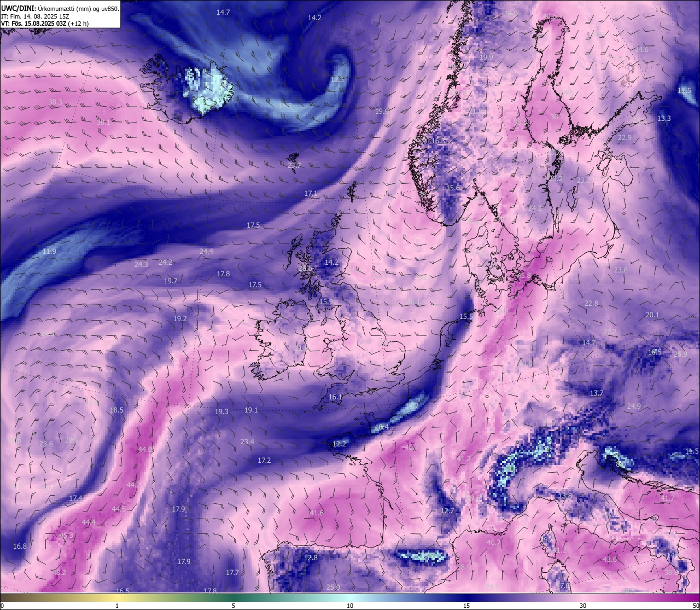
Task: Click the '43.6' value near Italy
Action: coord(610,559)
